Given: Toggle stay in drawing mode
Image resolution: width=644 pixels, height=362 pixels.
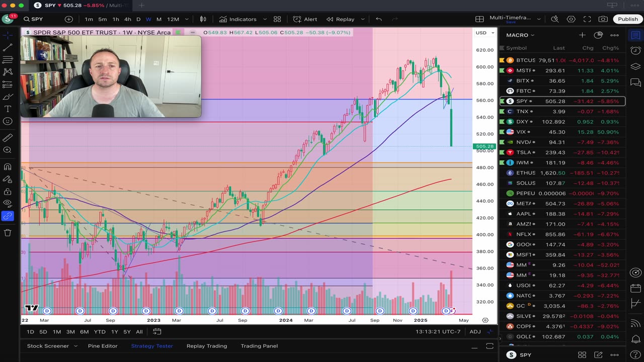Looking at the screenshot, I should coord(8,179).
